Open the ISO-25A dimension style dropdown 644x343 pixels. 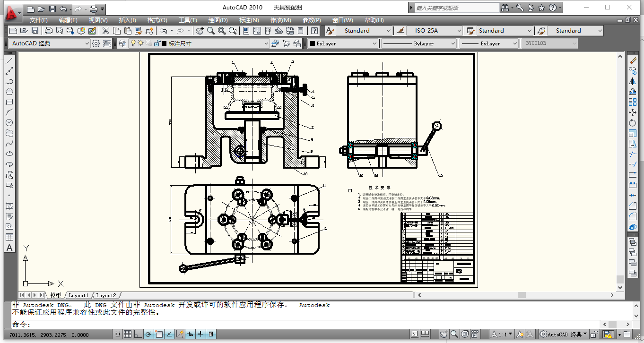(x=459, y=31)
